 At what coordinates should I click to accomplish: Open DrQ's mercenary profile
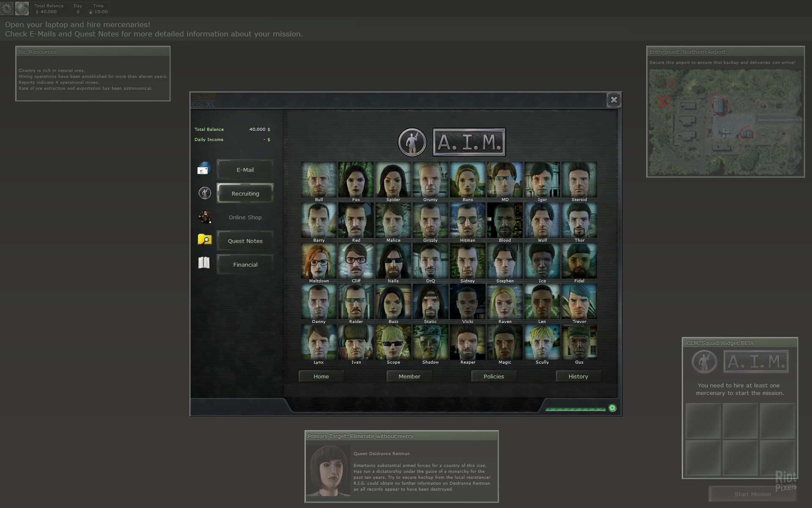(x=431, y=261)
